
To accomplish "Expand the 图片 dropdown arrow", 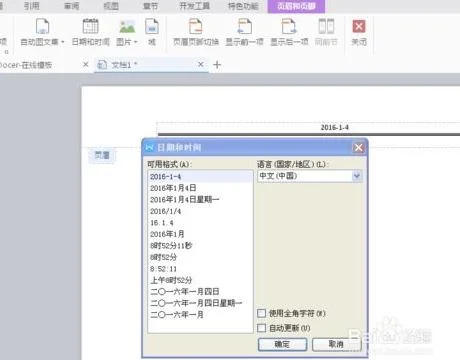I will pos(135,42).
